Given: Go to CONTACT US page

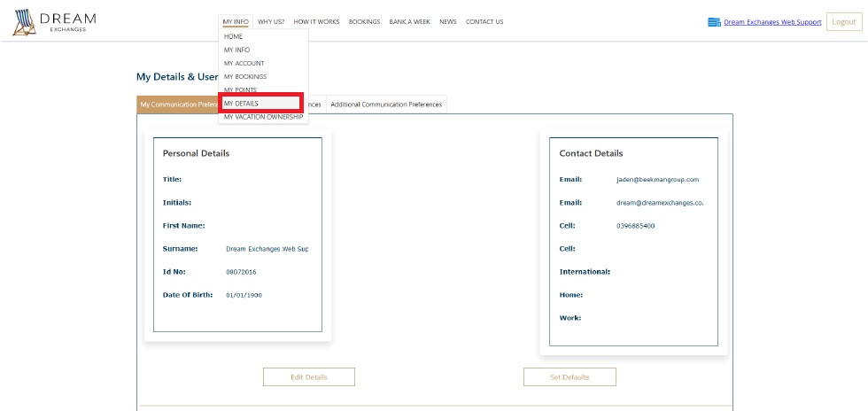Looking at the screenshot, I should 484,21.
